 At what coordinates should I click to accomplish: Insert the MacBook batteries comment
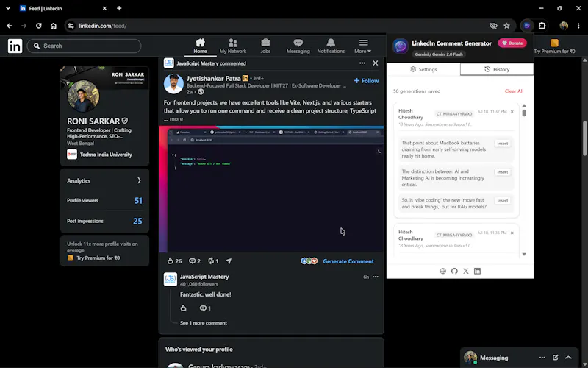coord(503,144)
